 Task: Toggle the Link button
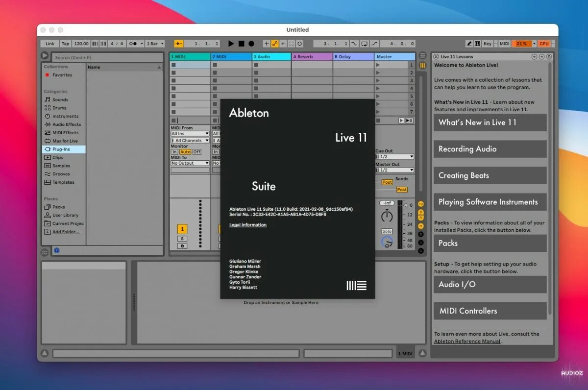50,44
